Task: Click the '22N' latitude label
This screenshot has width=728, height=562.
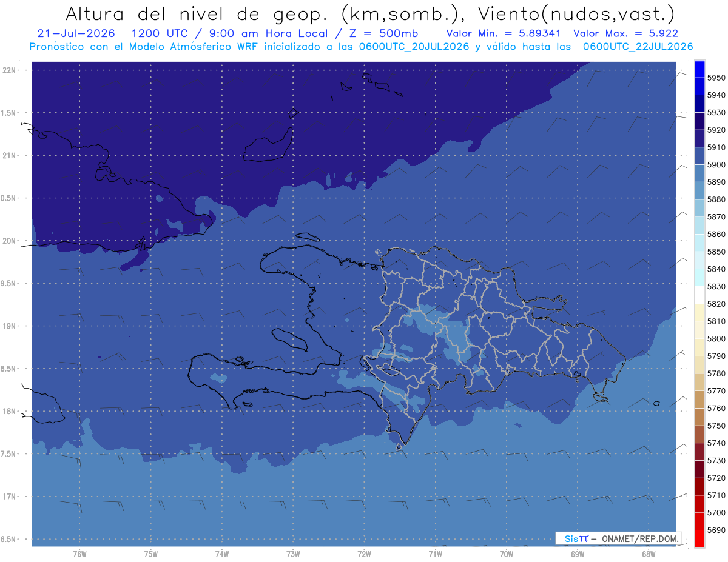Action: point(9,70)
